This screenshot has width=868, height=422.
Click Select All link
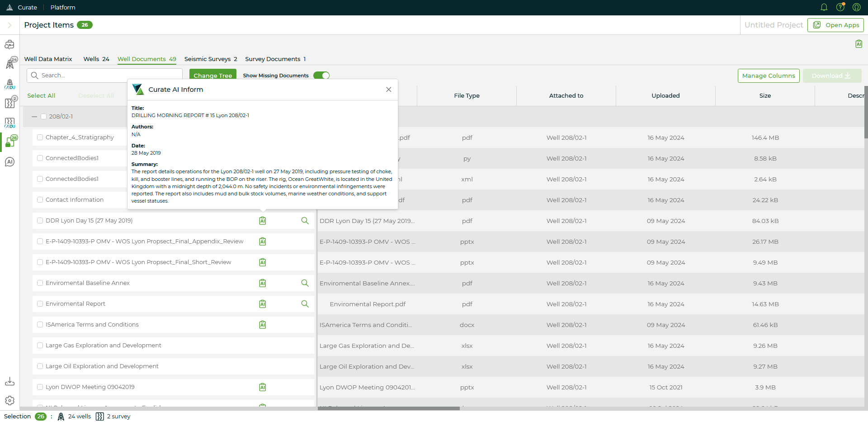41,95
